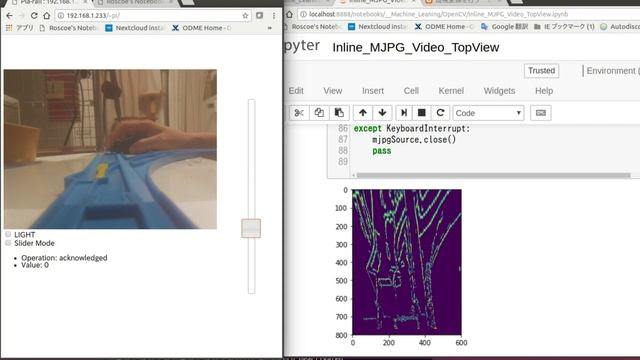Reload the 192.168.1.233 page
Image resolution: width=640 pixels, height=360 pixels.
tap(34, 16)
